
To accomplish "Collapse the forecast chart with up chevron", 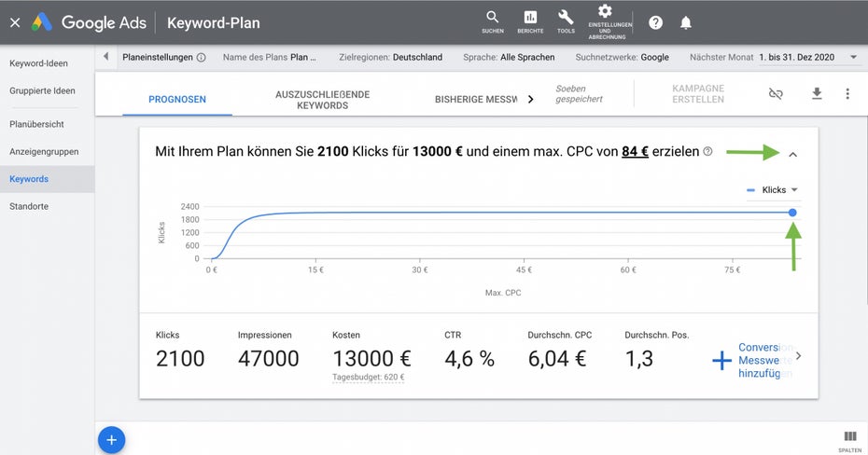I will pos(792,154).
